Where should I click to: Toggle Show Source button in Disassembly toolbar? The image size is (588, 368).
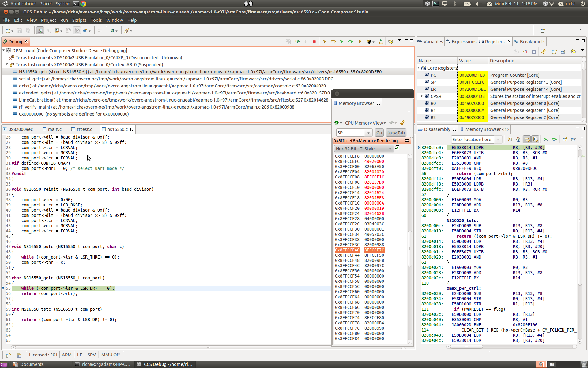535,140
